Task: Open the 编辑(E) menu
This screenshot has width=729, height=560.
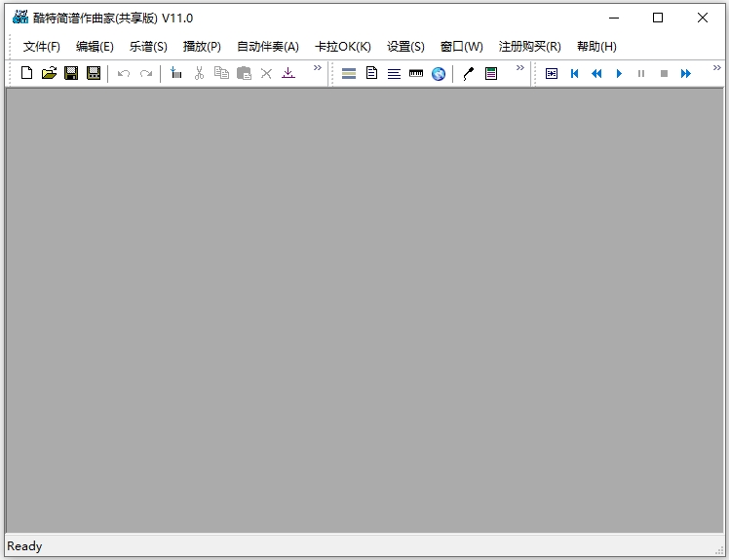Action: point(95,47)
